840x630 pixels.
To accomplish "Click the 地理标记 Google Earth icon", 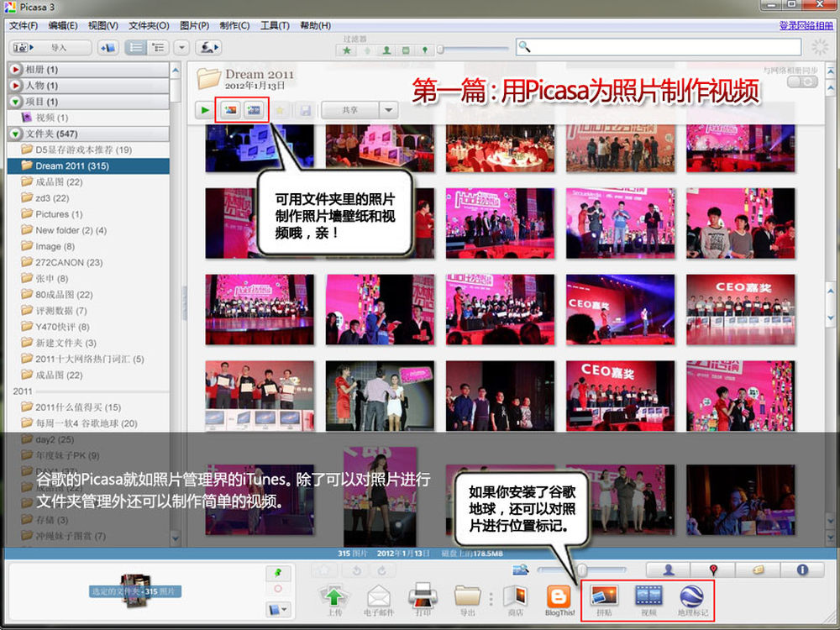I will tap(692, 596).
